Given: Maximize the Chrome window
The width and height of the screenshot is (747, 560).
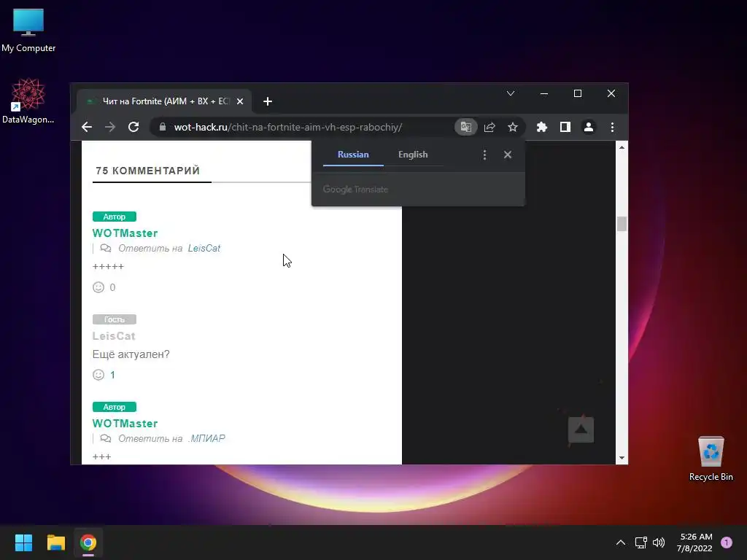Looking at the screenshot, I should click(578, 93).
